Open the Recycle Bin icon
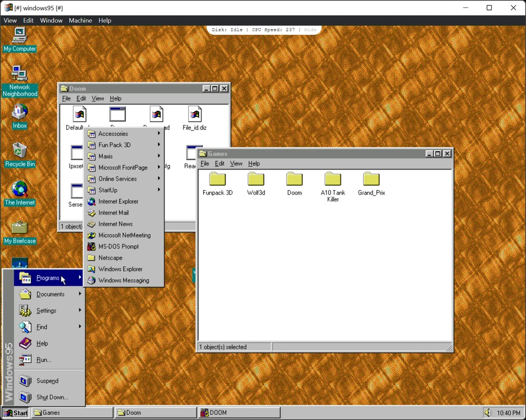This screenshot has height=420, width=526. pos(19,152)
